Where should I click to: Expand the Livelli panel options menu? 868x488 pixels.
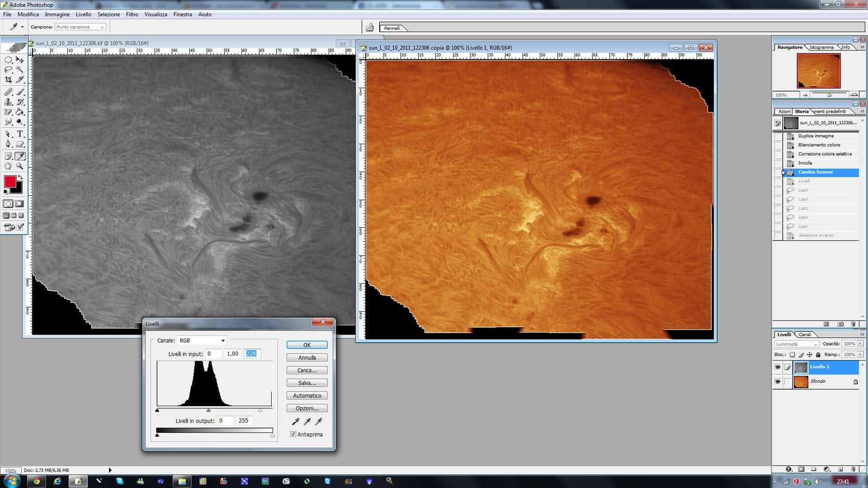coord(862,335)
